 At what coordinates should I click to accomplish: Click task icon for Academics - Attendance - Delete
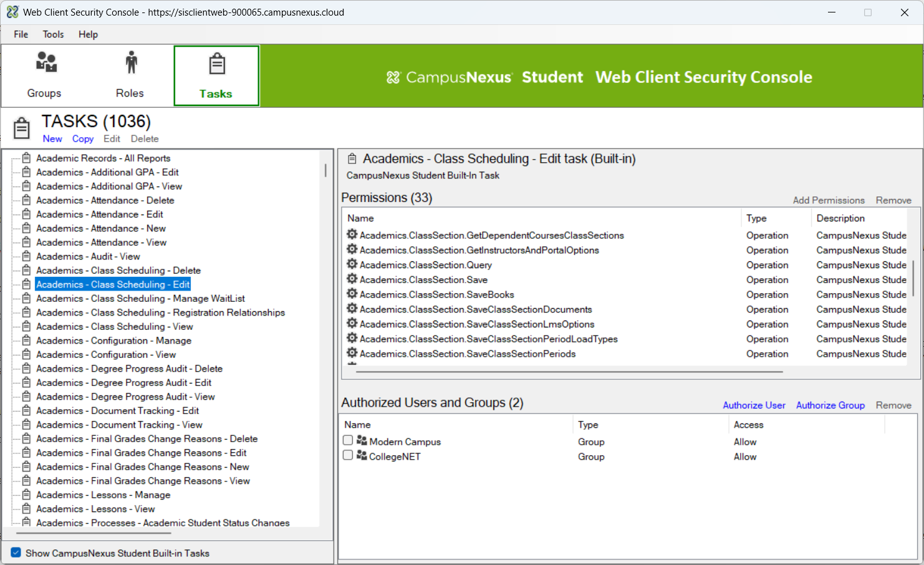(x=26, y=200)
